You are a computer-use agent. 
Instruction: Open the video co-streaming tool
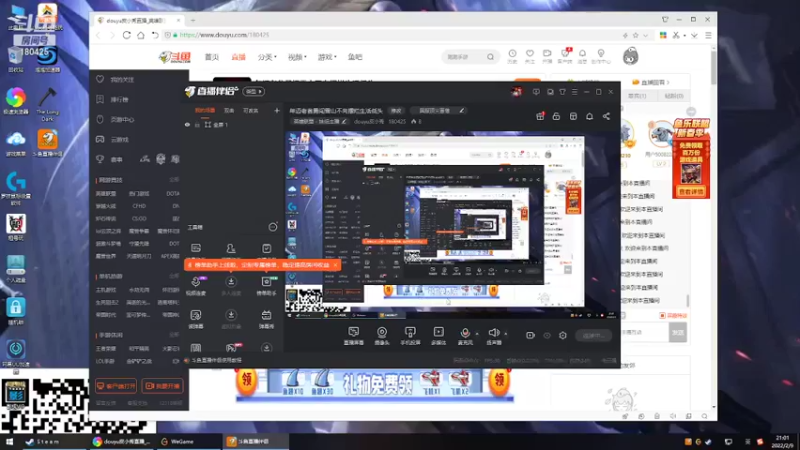click(x=196, y=285)
